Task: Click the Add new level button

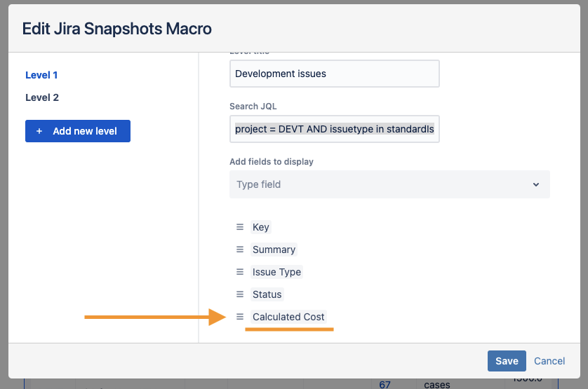Action: click(78, 131)
